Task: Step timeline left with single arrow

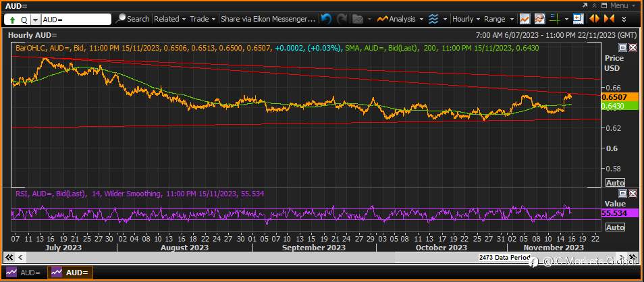Action: point(20,258)
